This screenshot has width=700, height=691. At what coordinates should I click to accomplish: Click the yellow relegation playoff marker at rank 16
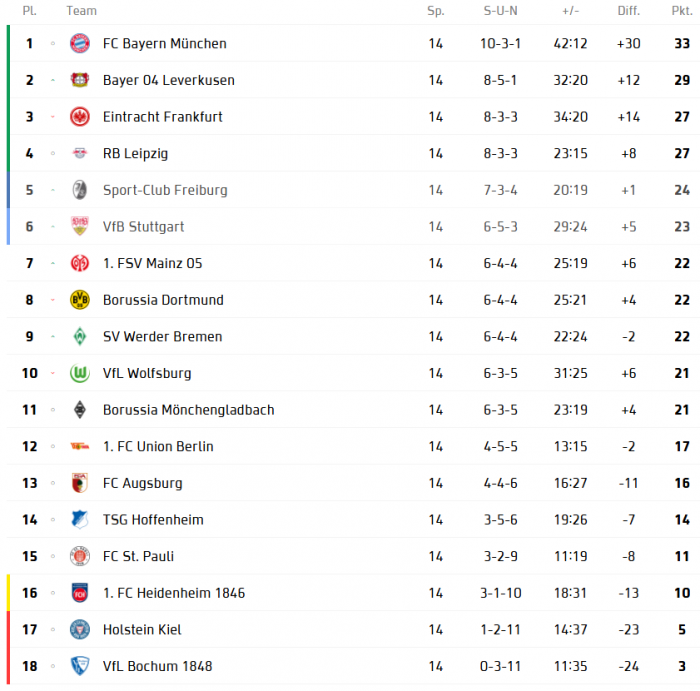coord(8,593)
